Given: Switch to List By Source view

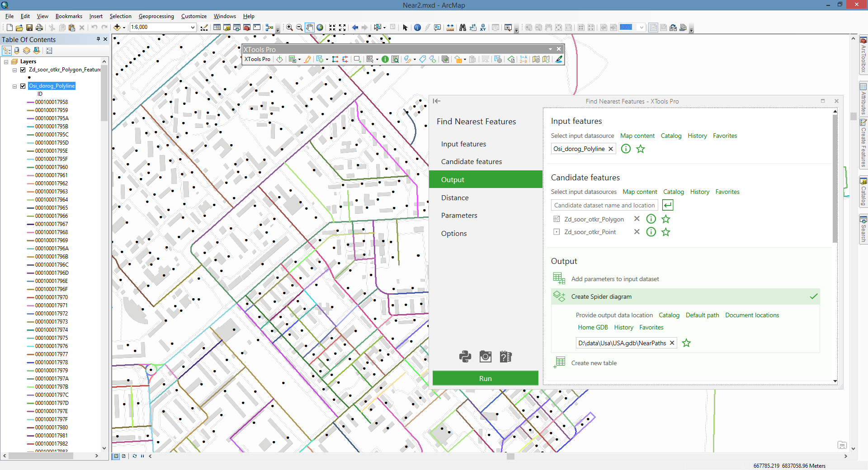Looking at the screenshot, I should click(17, 51).
